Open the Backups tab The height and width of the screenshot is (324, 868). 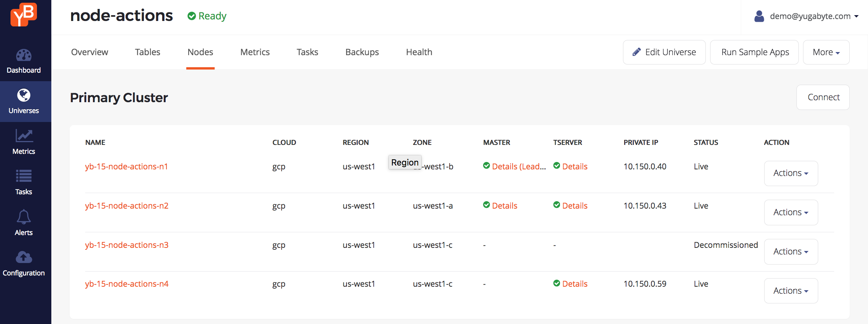click(x=362, y=52)
